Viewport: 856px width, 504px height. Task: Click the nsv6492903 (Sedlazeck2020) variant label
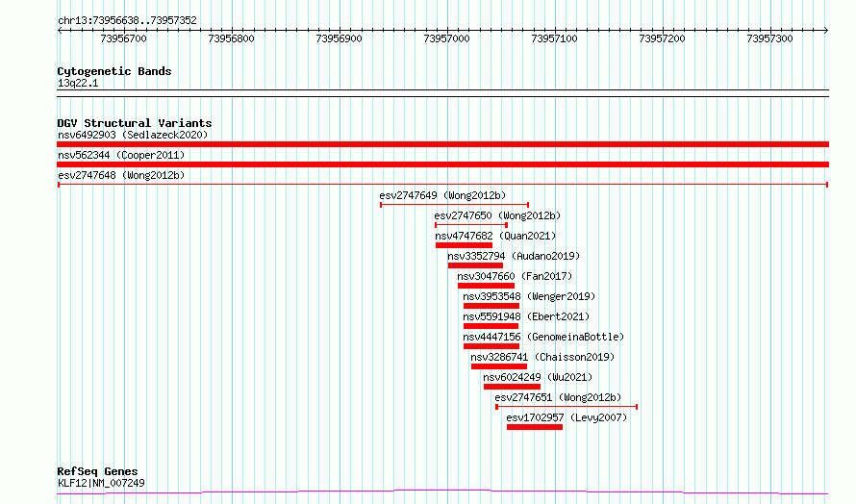tap(133, 135)
